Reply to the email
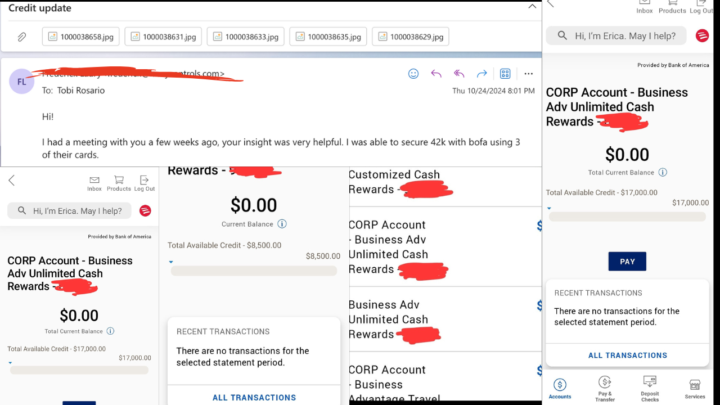This screenshot has width=720, height=405. 436,74
